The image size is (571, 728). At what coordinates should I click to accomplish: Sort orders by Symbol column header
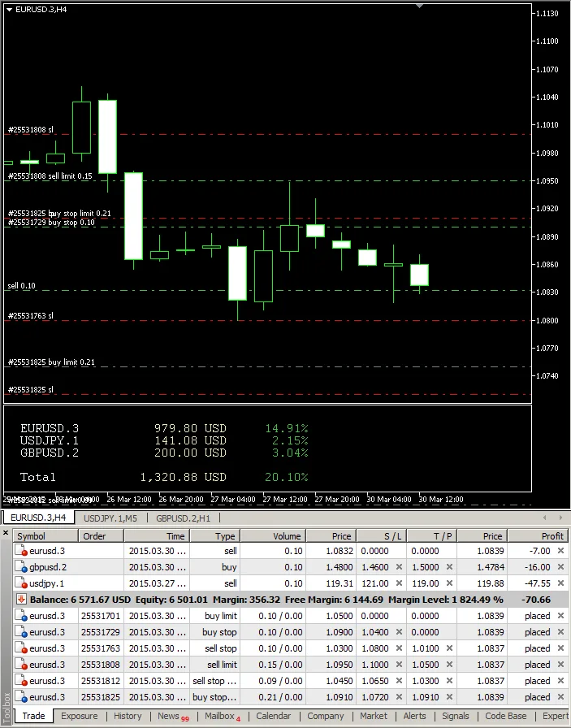click(45, 536)
